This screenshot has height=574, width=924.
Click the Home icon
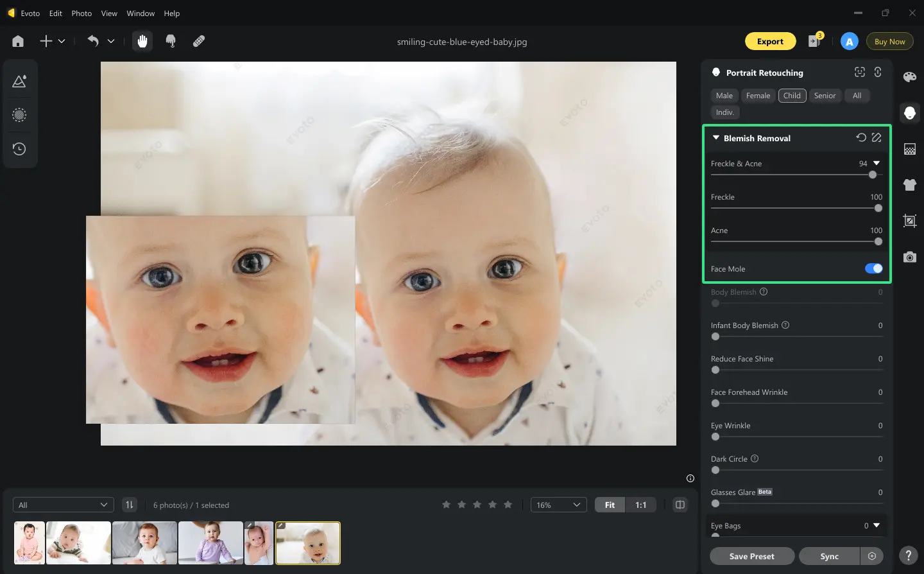tap(17, 40)
